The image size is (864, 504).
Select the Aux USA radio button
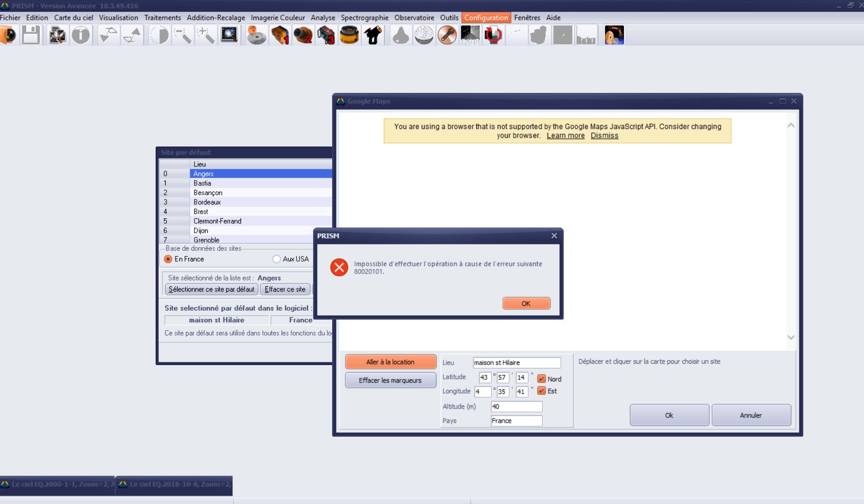[277, 259]
